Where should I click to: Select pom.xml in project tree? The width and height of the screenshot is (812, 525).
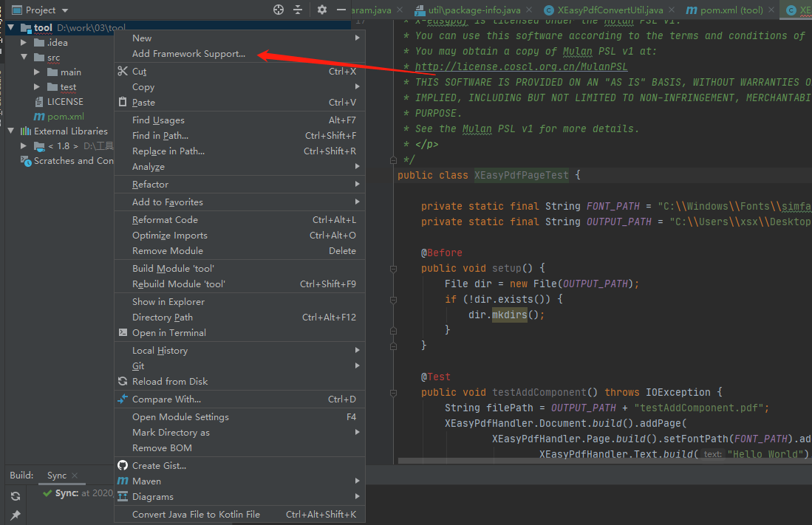pyautogui.click(x=65, y=117)
